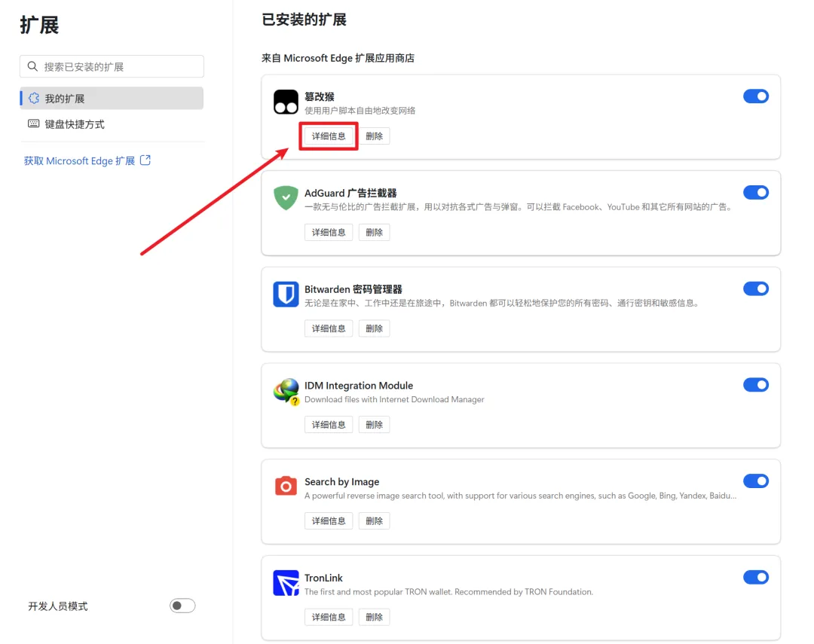Click 删除 under Bitwarden 密码管理器
The width and height of the screenshot is (814, 644).
pyautogui.click(x=375, y=328)
